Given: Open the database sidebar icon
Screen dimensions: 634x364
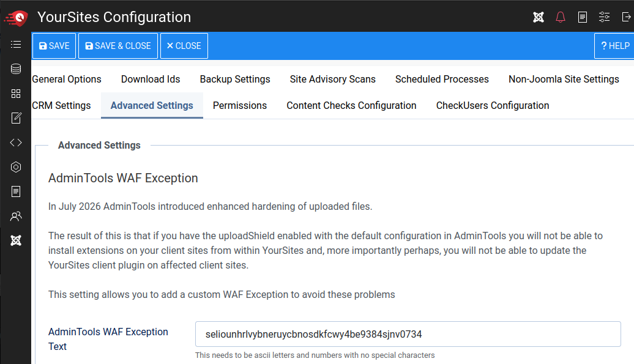Looking at the screenshot, I should click(x=16, y=69).
